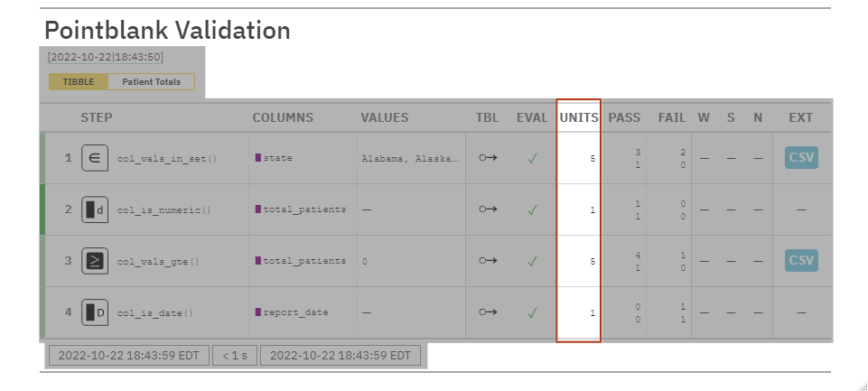868x391 pixels.
Task: Download CSV extract for step 3
Action: pyautogui.click(x=800, y=262)
